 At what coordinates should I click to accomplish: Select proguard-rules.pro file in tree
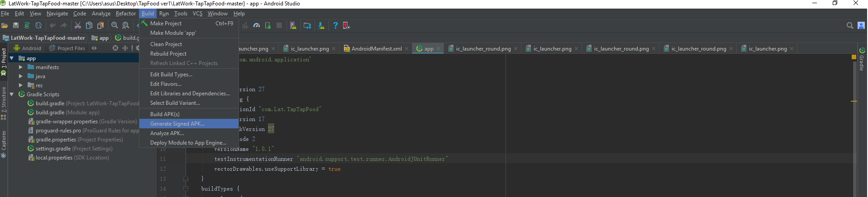[x=83, y=131]
